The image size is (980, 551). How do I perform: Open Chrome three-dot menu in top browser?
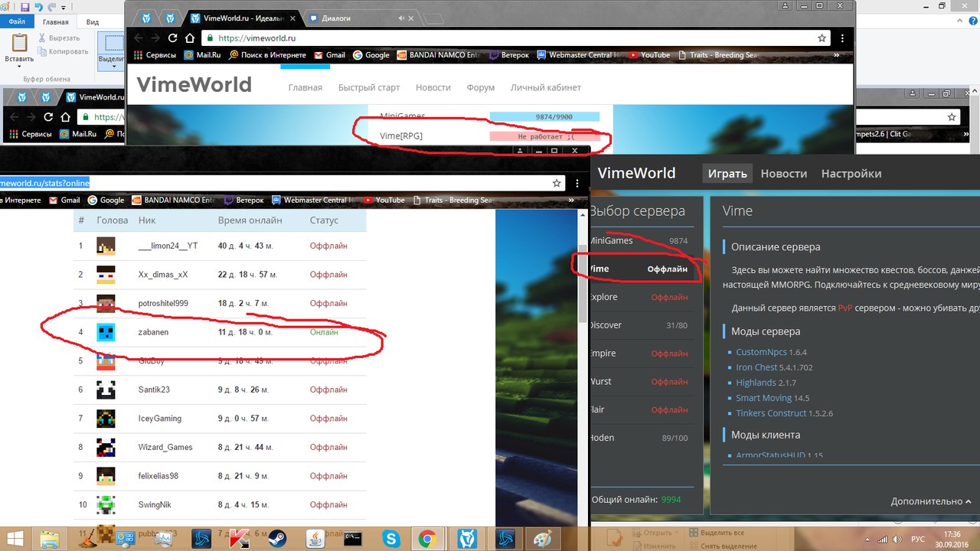click(x=843, y=37)
